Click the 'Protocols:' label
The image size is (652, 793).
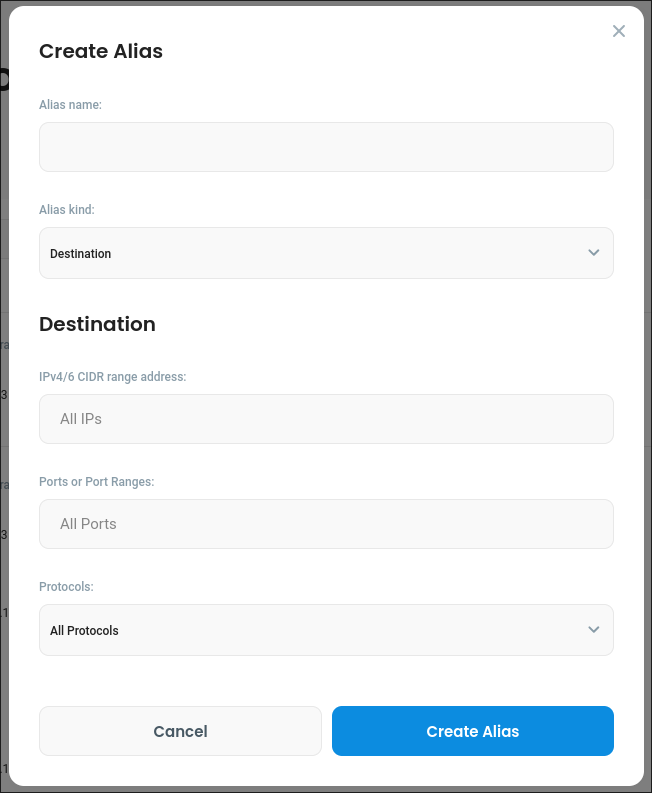pos(66,587)
